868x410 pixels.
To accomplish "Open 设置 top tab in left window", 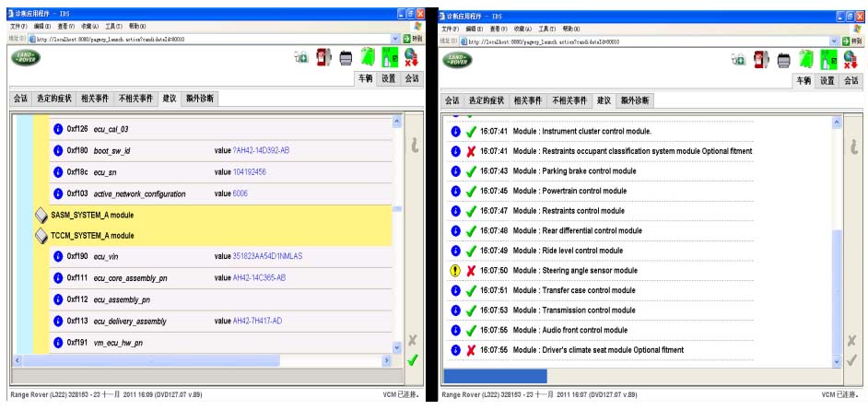I will pos(389,78).
